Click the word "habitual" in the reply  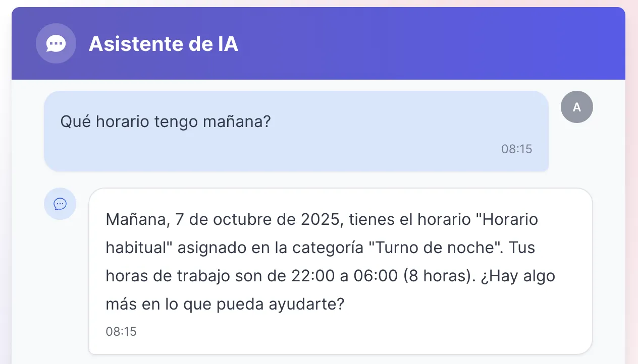[131, 248]
